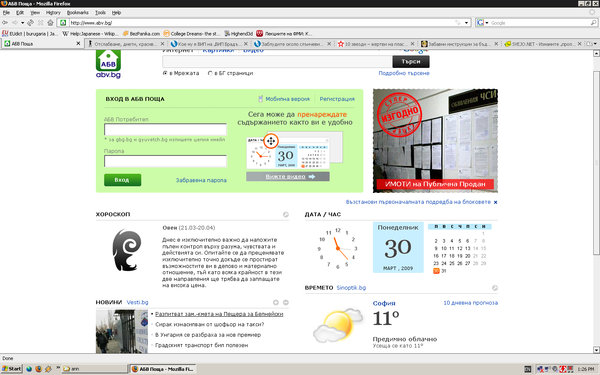This screenshot has height=375, width=600.
Task: Click the green Вход login button
Action: pyautogui.click(x=122, y=180)
